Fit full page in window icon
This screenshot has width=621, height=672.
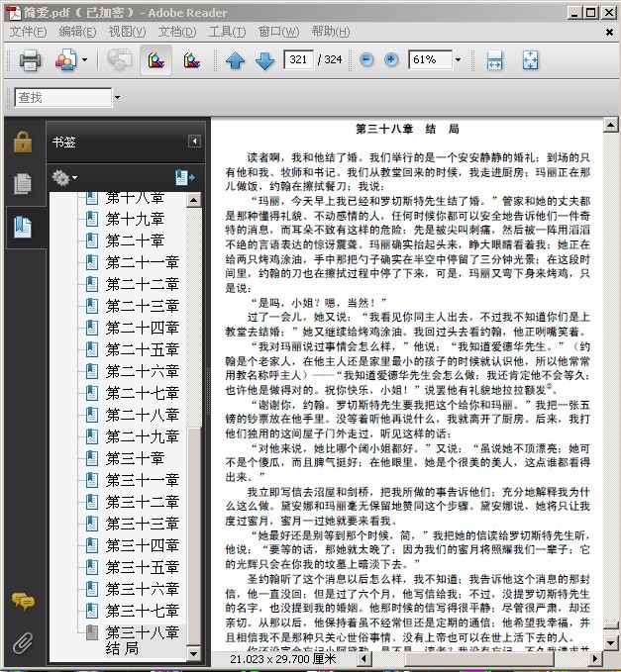tap(531, 60)
